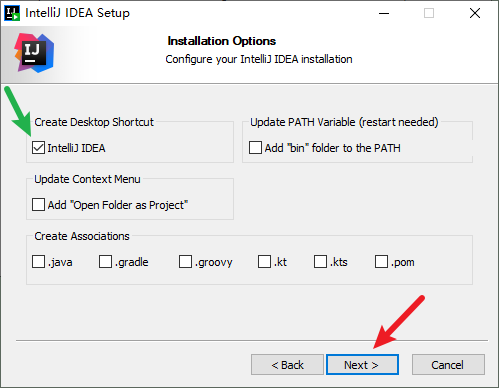The height and width of the screenshot is (388, 499).
Task: Minimize the Setup window
Action: coord(384,13)
